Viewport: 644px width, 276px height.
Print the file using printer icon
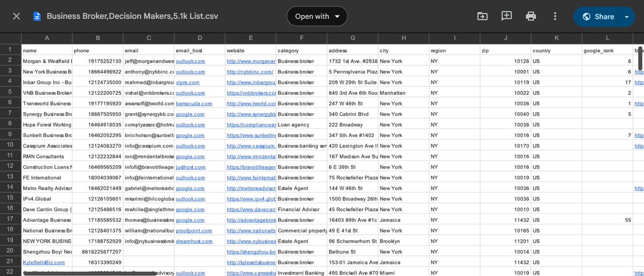(531, 16)
